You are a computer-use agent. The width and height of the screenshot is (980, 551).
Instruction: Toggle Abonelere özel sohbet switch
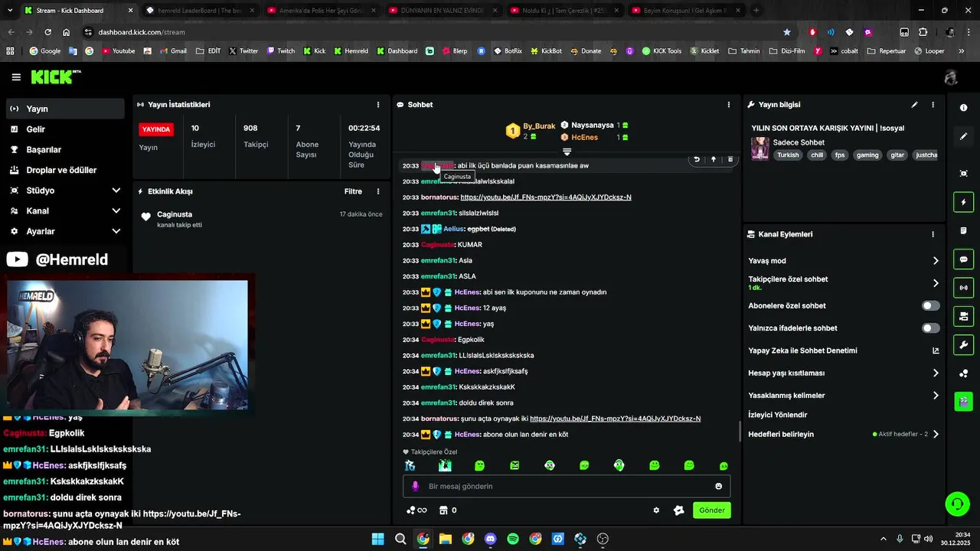[930, 305]
